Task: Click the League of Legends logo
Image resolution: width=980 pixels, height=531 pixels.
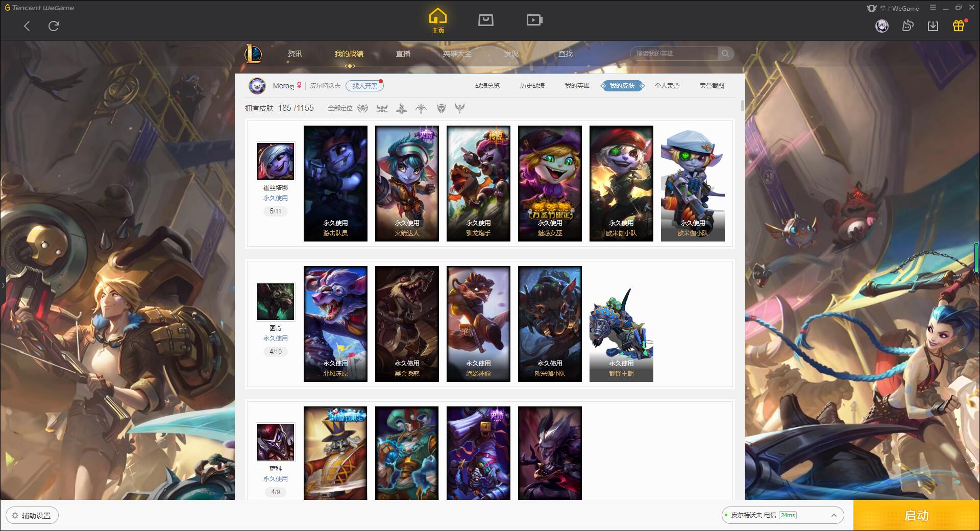Action: [254, 54]
